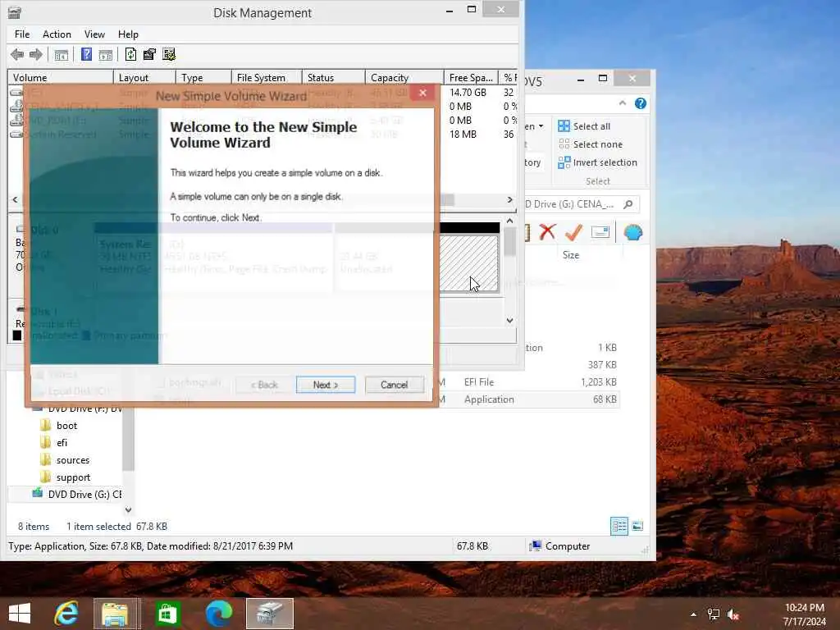Click the orange checkmark icon in Explorer
Viewport: 840px width, 630px height.
pos(573,232)
